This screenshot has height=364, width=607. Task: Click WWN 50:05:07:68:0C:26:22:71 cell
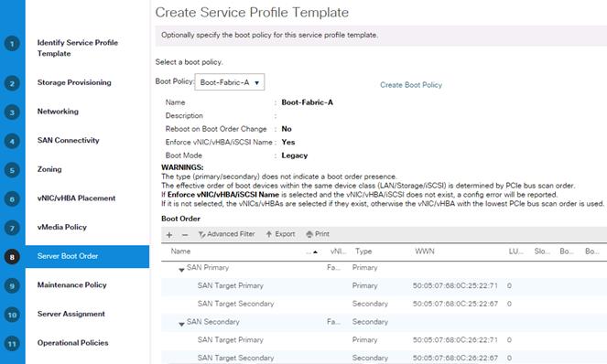point(455,339)
